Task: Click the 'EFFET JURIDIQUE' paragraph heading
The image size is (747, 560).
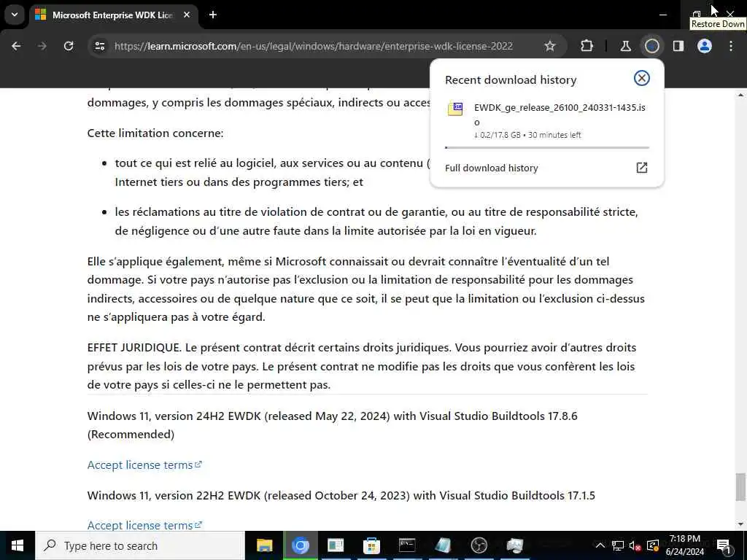Action: 134,348
